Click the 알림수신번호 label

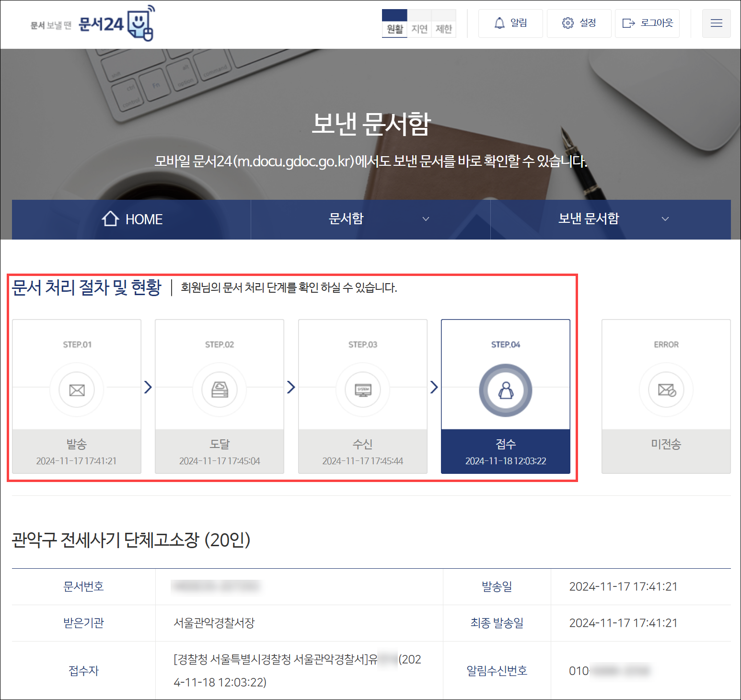click(x=497, y=670)
